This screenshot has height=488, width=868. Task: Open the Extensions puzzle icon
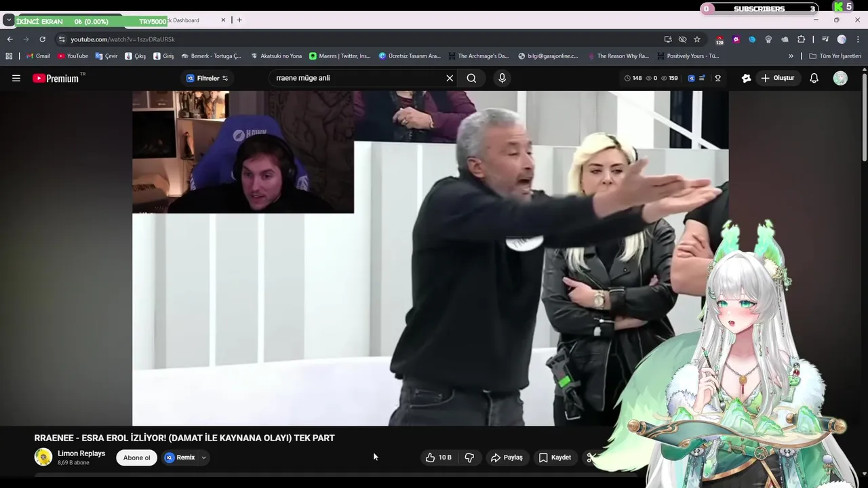[x=801, y=39]
